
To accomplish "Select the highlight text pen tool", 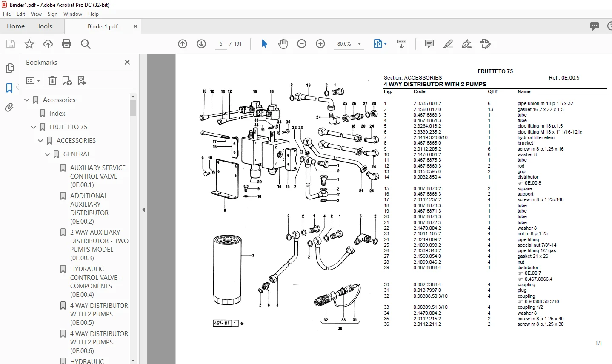I will pyautogui.click(x=448, y=44).
